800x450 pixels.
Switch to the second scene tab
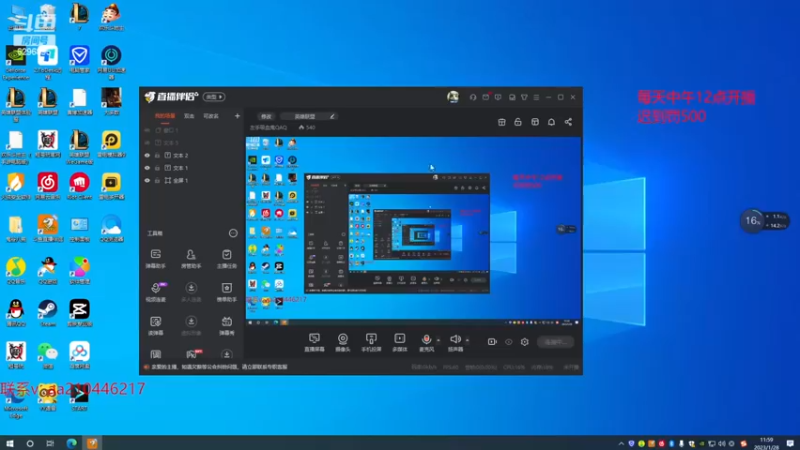(189, 116)
